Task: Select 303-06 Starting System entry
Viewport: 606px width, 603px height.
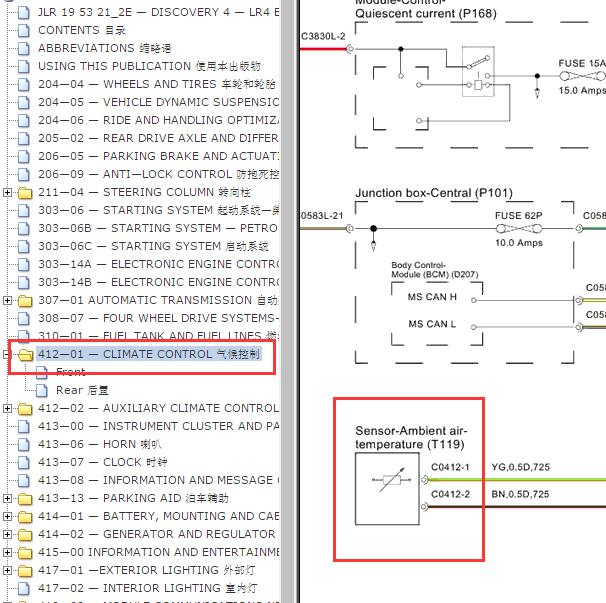Action: click(x=158, y=210)
